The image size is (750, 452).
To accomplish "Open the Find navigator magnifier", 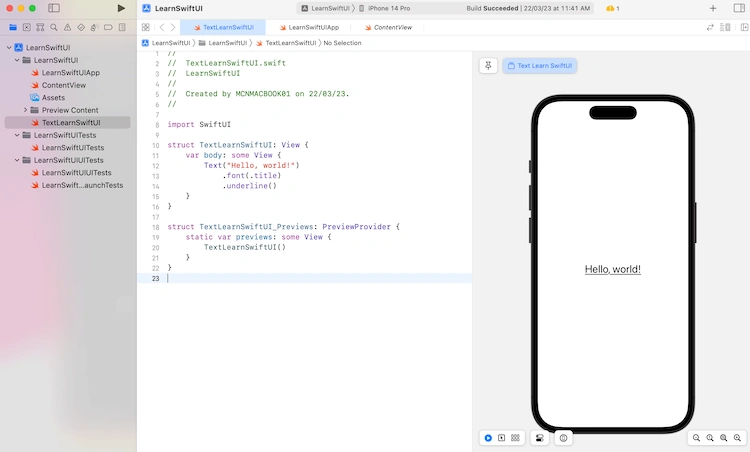I will coord(54,27).
